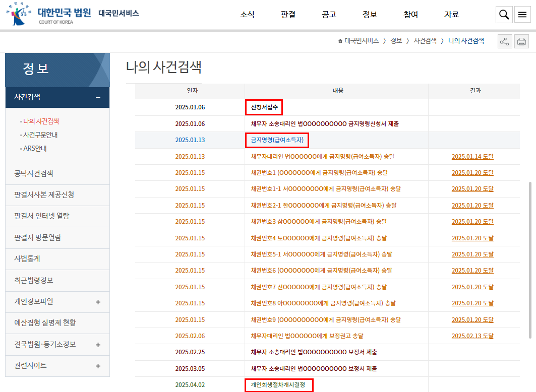Image resolution: width=536 pixels, height=392 pixels.
Task: Open the search magnifier icon
Action: pos(504,15)
